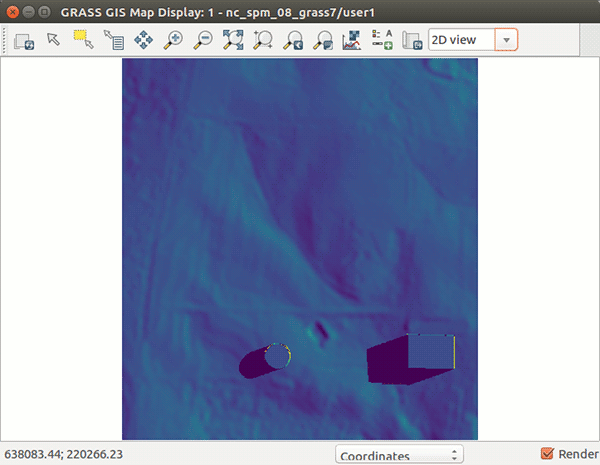Click the Save display to file icon
The width and height of the screenshot is (600, 465).
pyautogui.click(x=412, y=41)
